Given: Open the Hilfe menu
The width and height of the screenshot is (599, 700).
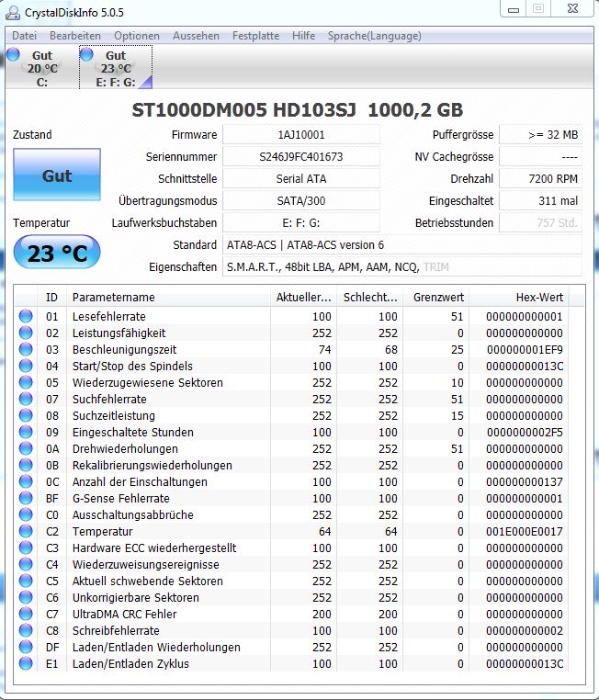Looking at the screenshot, I should point(303,36).
